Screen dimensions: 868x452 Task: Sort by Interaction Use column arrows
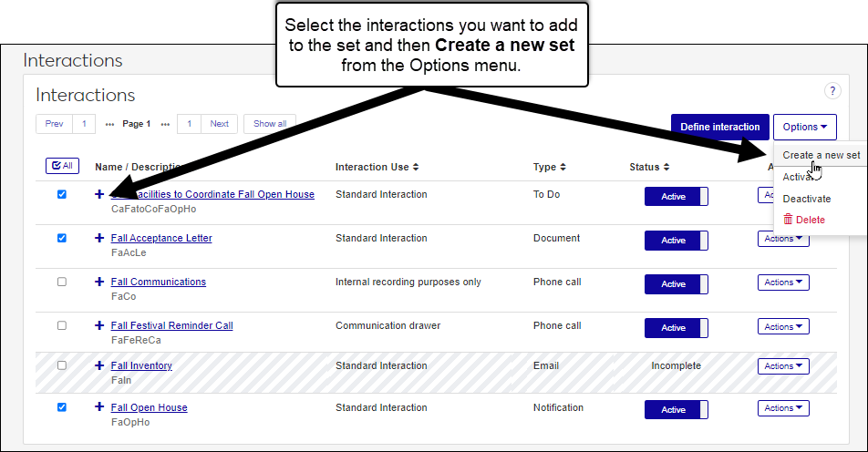[416, 168]
